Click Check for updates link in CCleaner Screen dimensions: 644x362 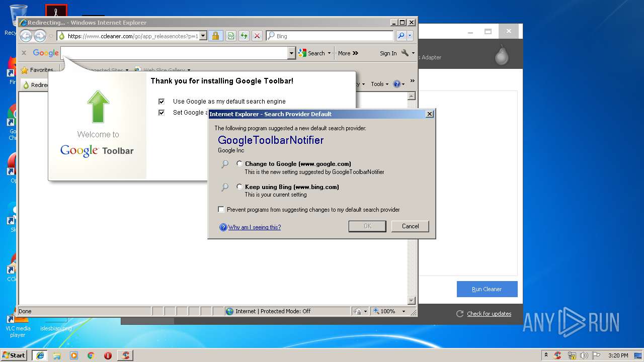489,314
